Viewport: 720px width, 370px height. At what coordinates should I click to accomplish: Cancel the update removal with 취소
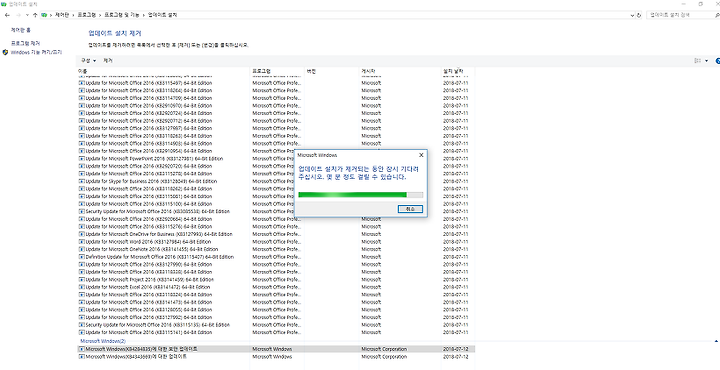(x=410, y=209)
